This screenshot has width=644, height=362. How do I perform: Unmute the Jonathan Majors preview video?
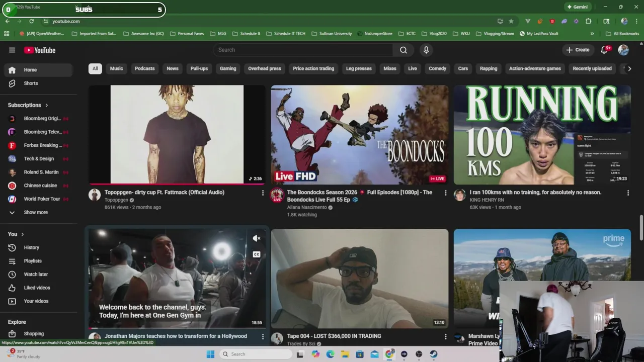click(257, 238)
